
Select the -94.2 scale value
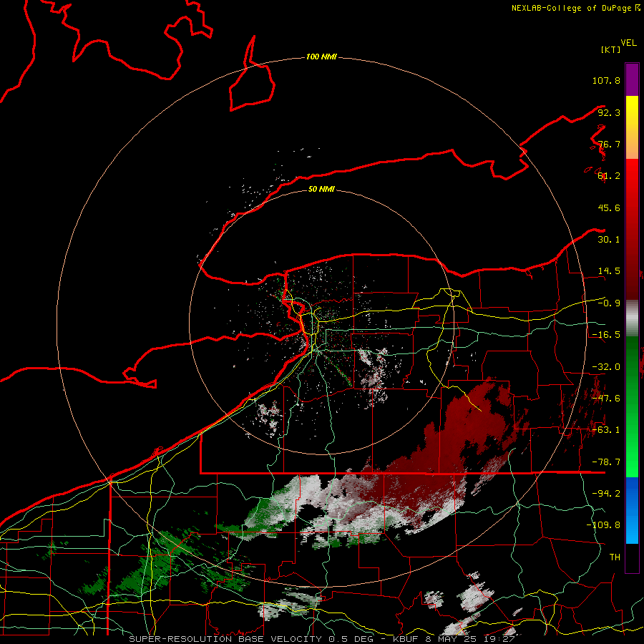click(606, 494)
